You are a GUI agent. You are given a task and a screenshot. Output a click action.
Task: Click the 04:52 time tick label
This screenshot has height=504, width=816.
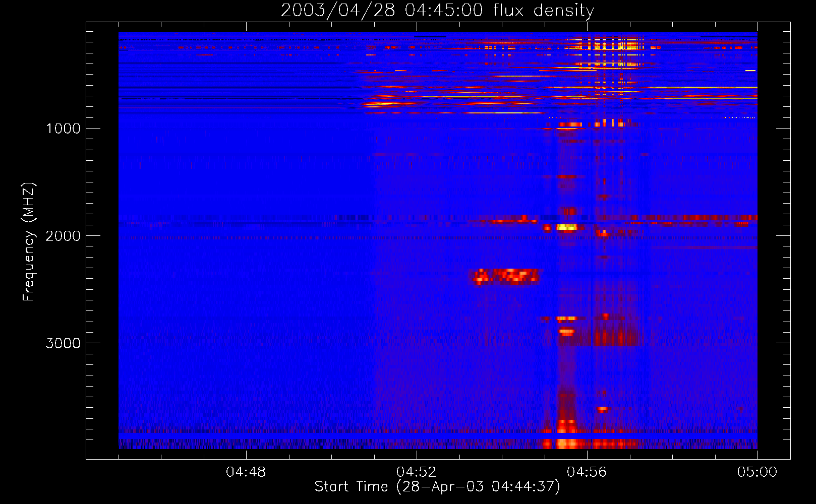pyautogui.click(x=416, y=472)
